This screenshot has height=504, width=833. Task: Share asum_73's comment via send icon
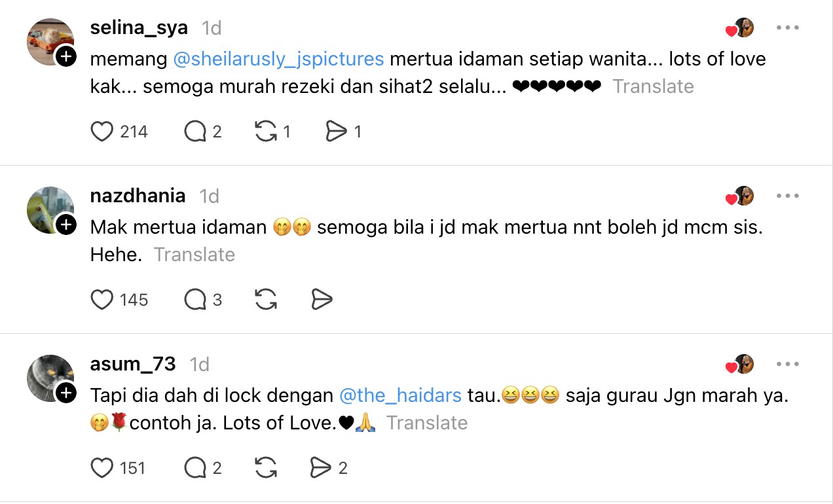coord(321,468)
